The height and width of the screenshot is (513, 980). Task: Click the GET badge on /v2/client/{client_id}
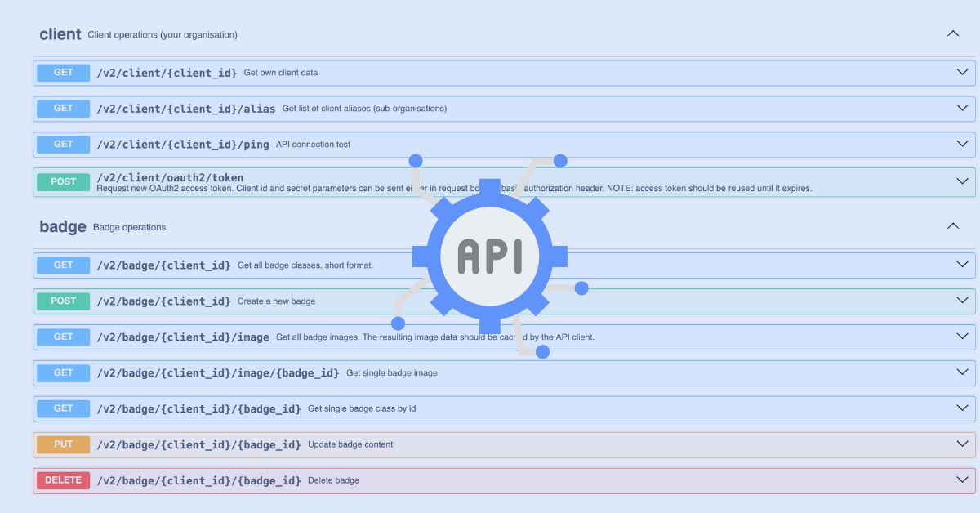(x=63, y=72)
